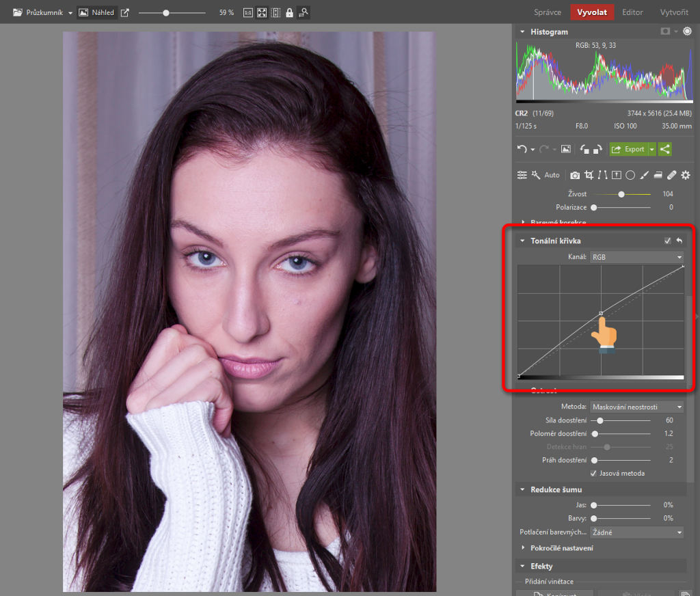Viewport: 700px width, 596px height.
Task: Fit the image to the window
Action: pos(262,12)
